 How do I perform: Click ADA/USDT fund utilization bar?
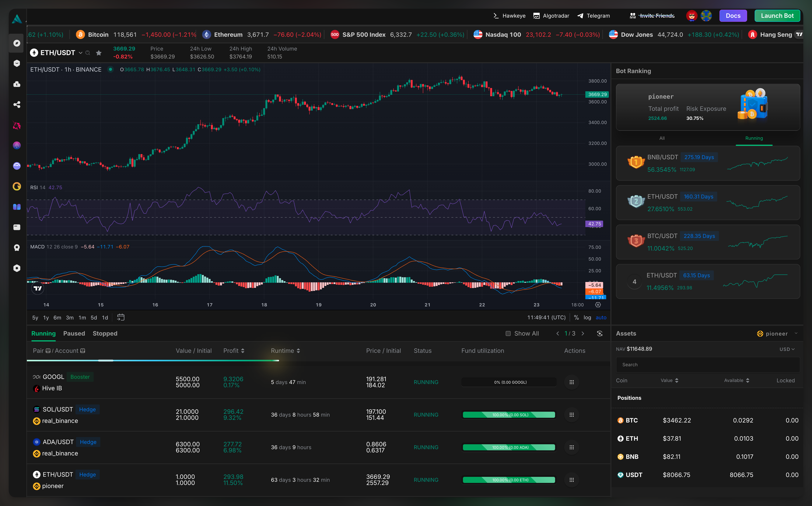pos(509,447)
